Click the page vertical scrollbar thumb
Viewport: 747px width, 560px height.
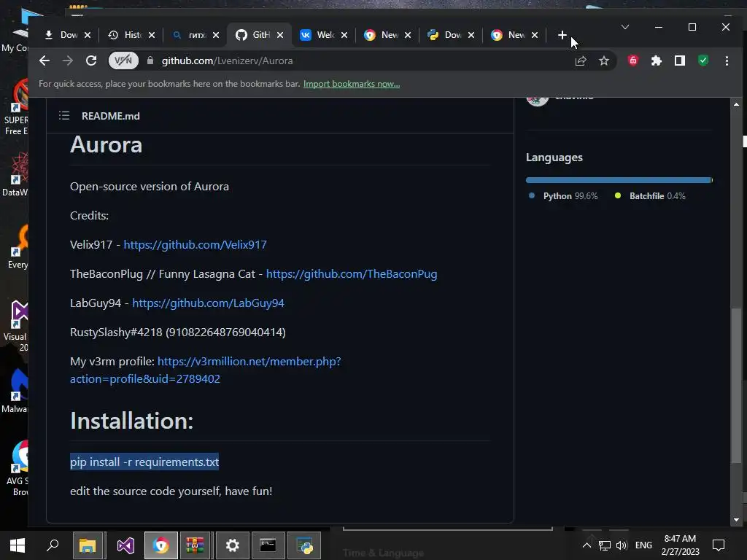[x=737, y=386]
